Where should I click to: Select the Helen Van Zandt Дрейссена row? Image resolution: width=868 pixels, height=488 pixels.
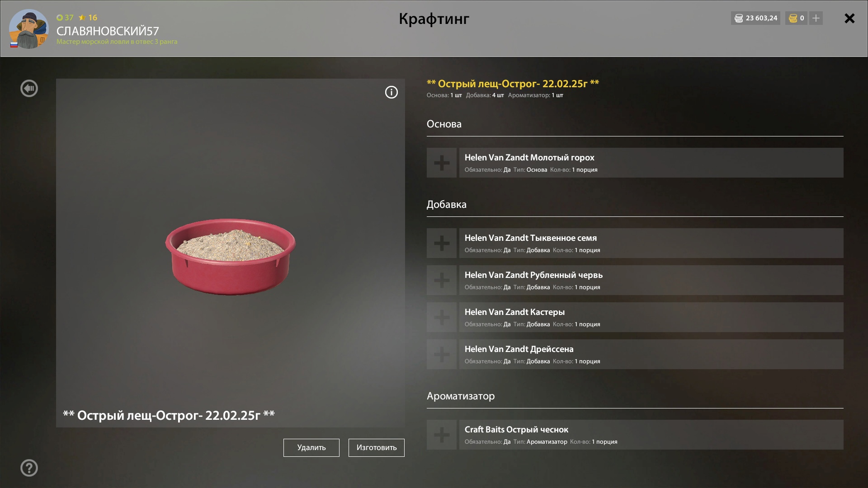(651, 354)
